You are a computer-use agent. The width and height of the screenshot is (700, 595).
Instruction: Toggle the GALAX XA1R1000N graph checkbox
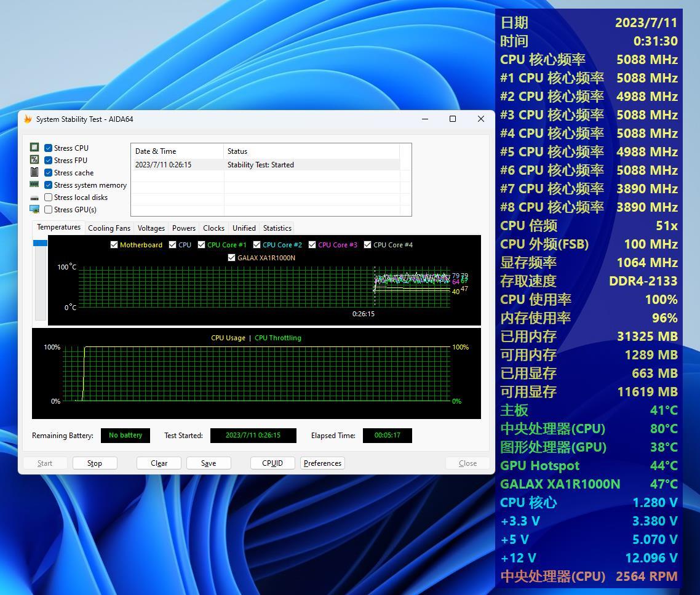point(231,258)
